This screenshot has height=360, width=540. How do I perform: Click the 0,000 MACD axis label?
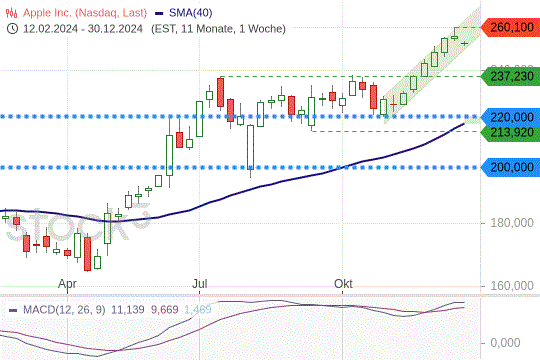point(505,343)
